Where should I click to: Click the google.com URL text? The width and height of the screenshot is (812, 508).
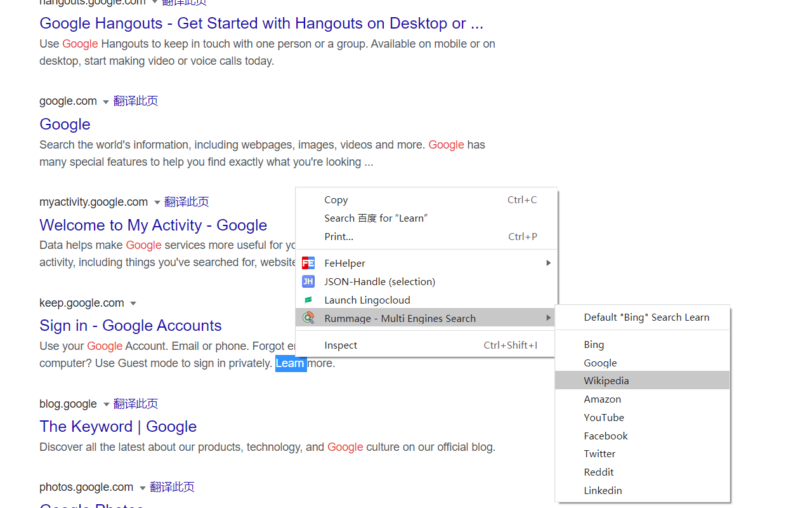68,101
